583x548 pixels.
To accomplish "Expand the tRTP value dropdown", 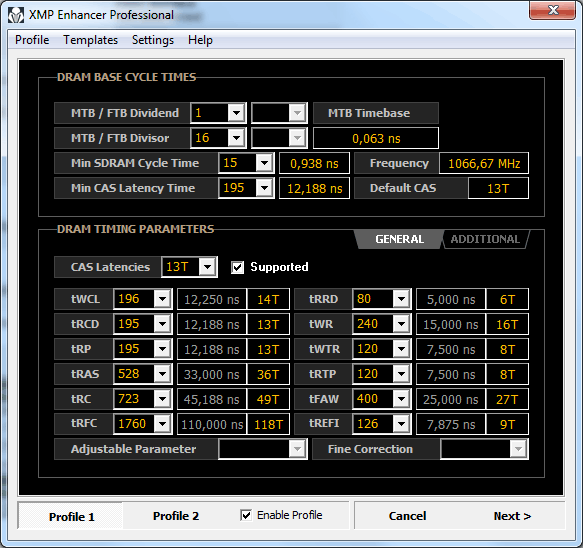I will [401, 374].
